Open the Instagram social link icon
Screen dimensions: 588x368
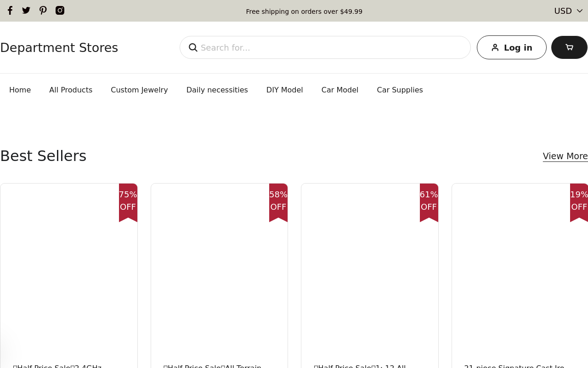click(60, 11)
